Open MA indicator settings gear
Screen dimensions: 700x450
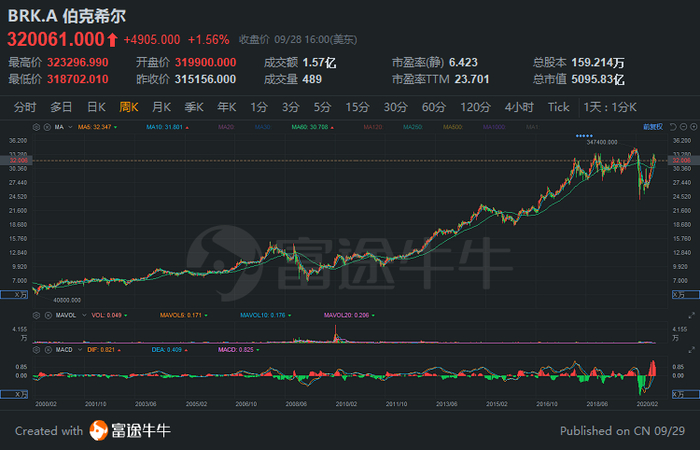[x=37, y=127]
